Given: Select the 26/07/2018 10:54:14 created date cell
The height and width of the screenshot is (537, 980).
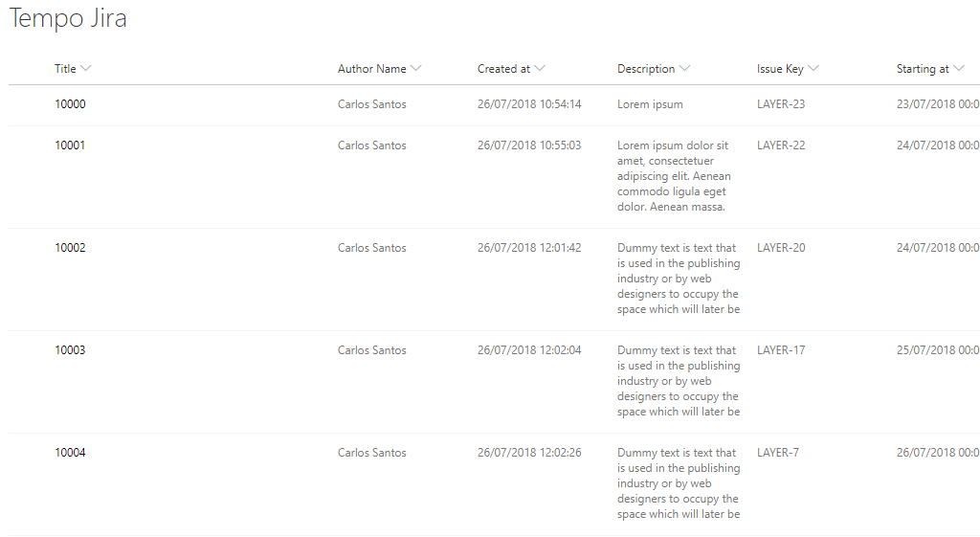Looking at the screenshot, I should (529, 104).
